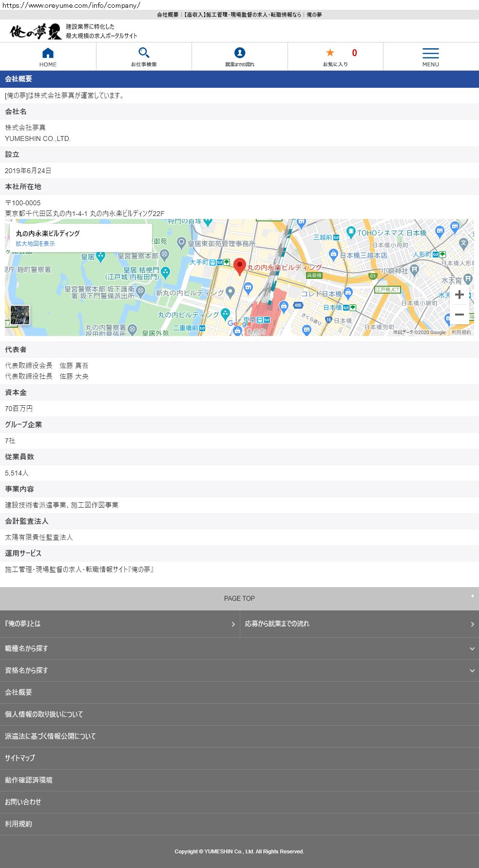Expand 資格名から探す section
This screenshot has height=868, width=479.
click(239, 671)
